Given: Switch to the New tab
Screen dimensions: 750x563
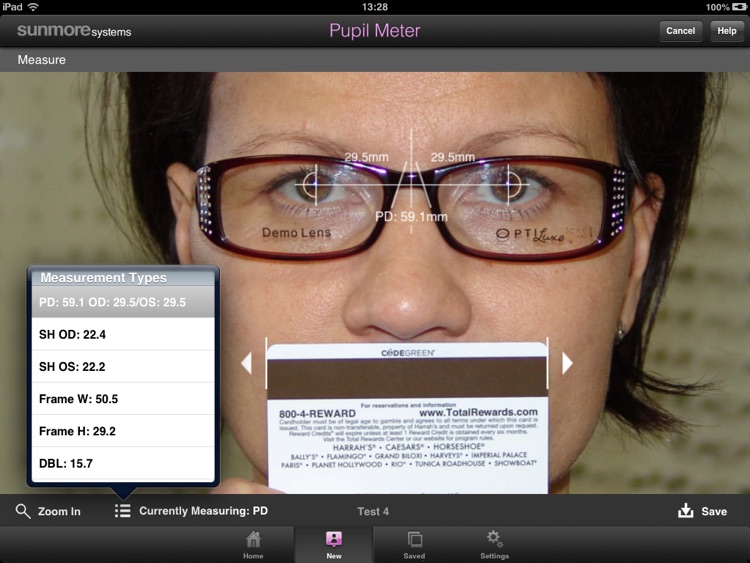Looking at the screenshot, I should pos(334,545).
